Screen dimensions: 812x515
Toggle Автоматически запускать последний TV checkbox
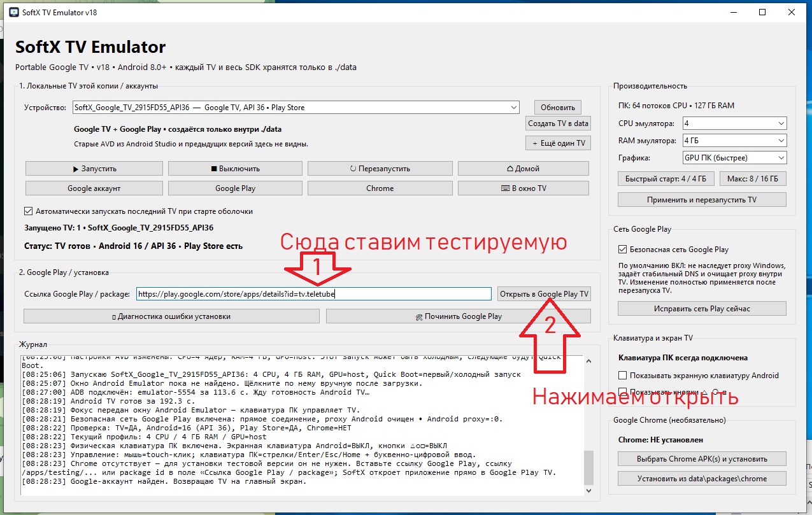(28, 211)
